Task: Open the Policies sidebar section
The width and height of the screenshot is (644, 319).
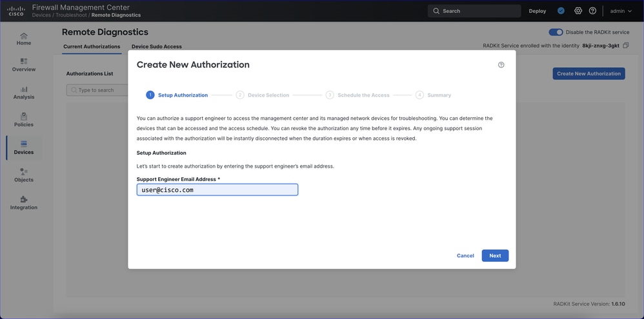Action: pos(24,120)
